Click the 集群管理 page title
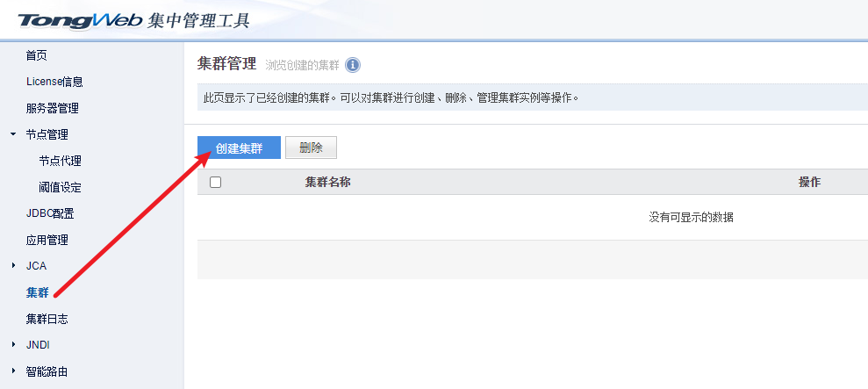This screenshot has width=868, height=389. 227,64
